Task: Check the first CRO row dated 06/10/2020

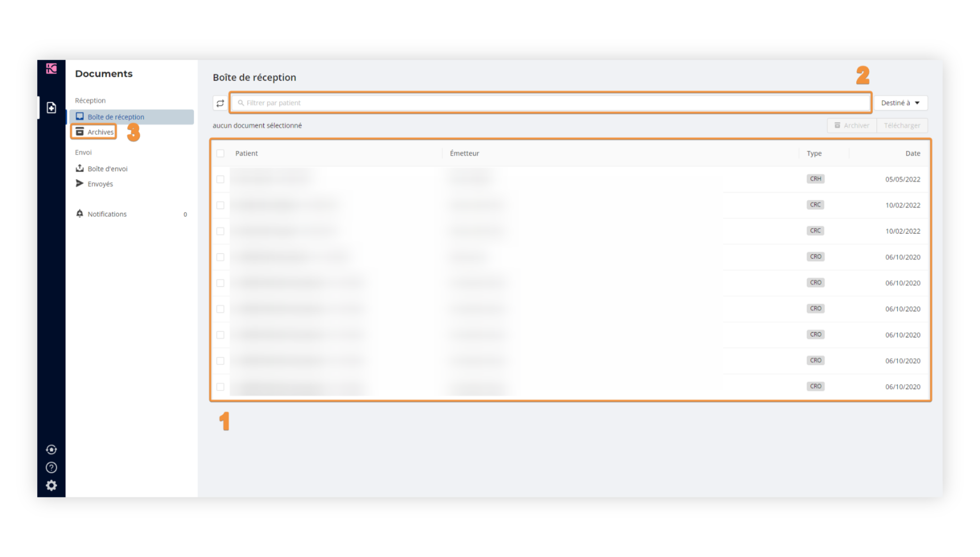Action: click(x=220, y=257)
